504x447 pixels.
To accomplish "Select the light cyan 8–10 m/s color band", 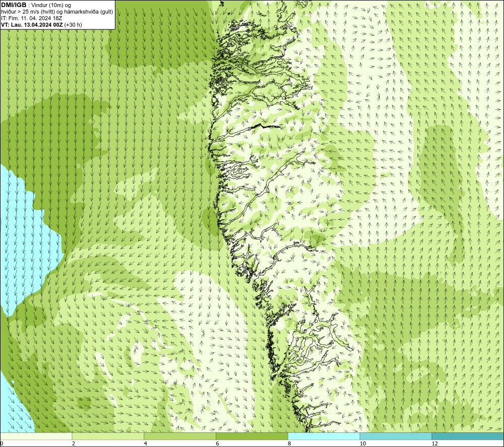I will 324,436.
